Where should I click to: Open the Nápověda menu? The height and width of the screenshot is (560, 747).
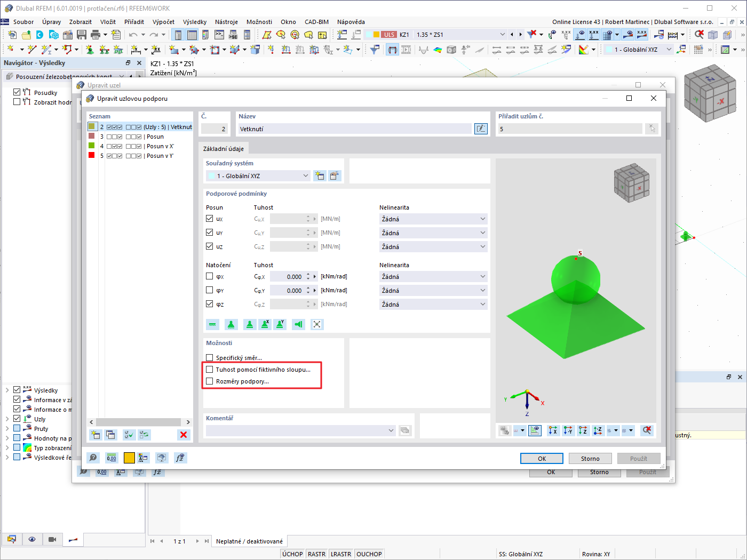tap(351, 22)
